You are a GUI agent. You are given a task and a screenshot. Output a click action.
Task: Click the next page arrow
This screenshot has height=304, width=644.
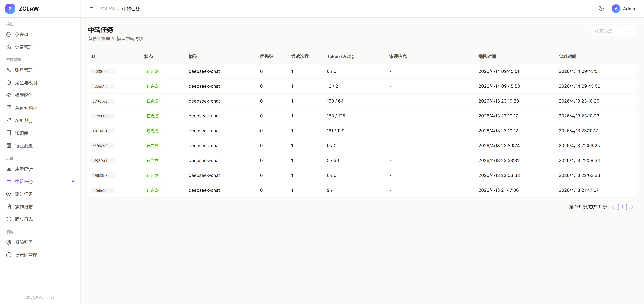pyautogui.click(x=632, y=207)
